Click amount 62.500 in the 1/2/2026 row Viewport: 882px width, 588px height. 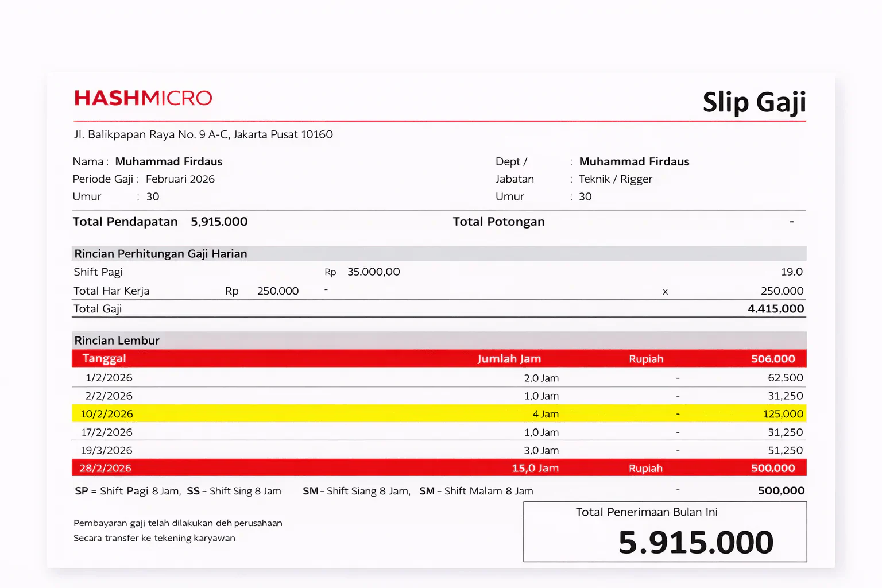(x=786, y=378)
